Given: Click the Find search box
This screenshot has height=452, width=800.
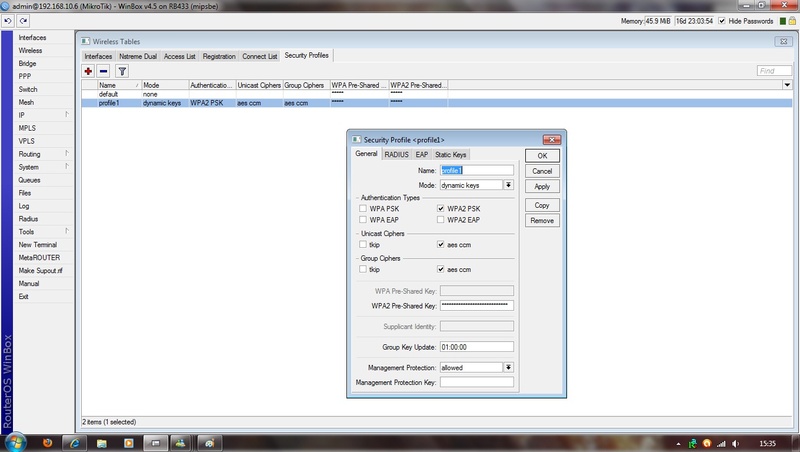Looking at the screenshot, I should point(774,71).
